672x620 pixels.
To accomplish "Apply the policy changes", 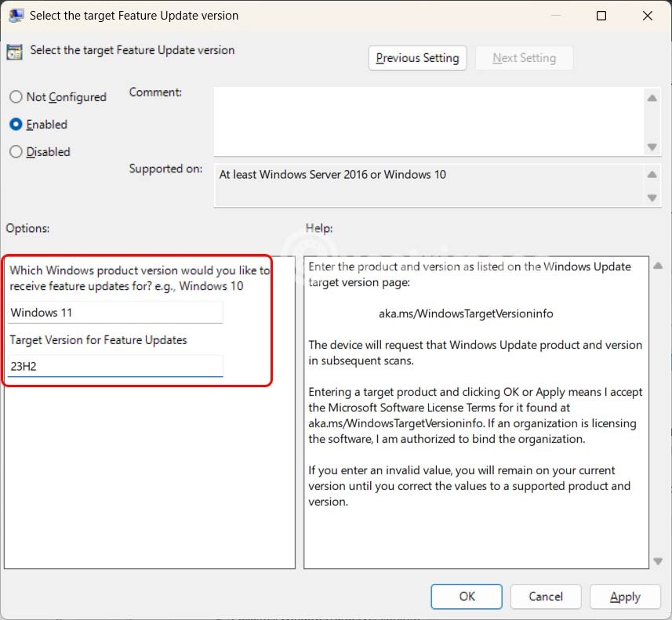I will coord(625,596).
